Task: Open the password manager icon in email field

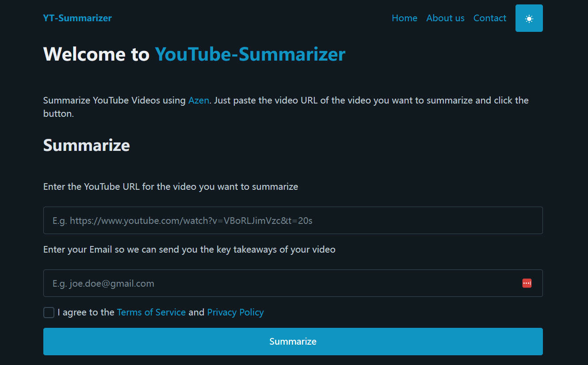Action: tap(527, 283)
